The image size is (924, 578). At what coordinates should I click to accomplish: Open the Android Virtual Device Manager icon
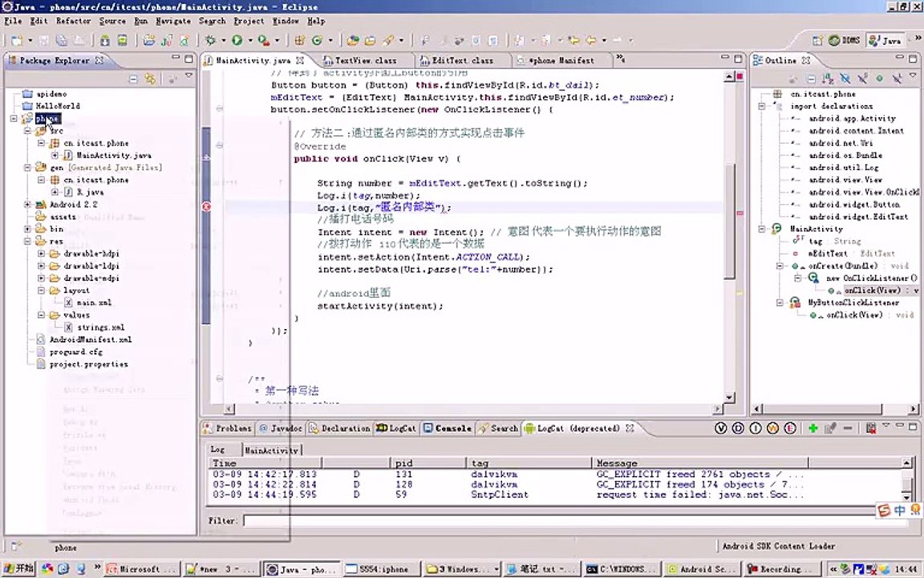pos(122,40)
